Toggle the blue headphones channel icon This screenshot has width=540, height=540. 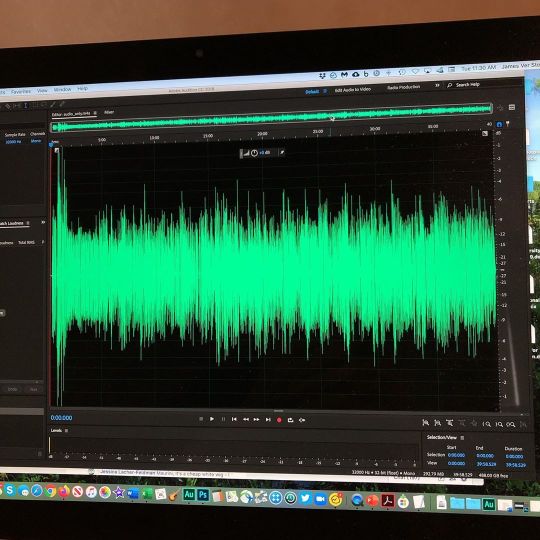coord(499,124)
